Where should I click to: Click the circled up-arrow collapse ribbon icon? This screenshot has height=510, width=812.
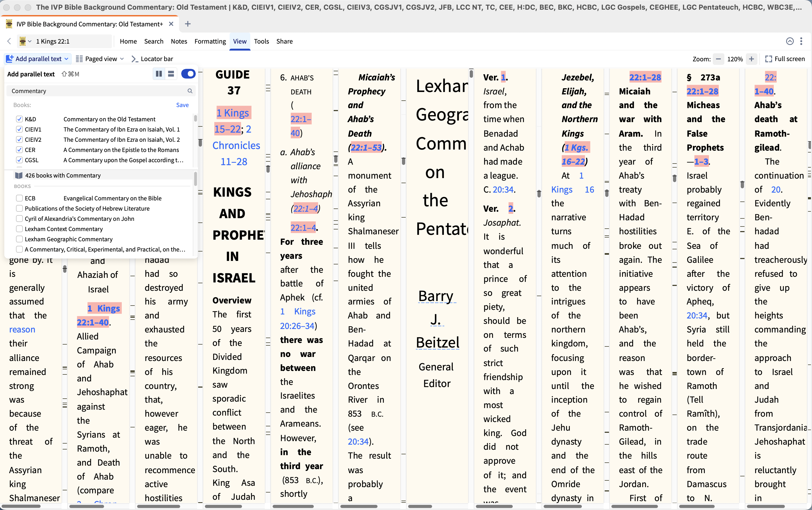pyautogui.click(x=790, y=41)
